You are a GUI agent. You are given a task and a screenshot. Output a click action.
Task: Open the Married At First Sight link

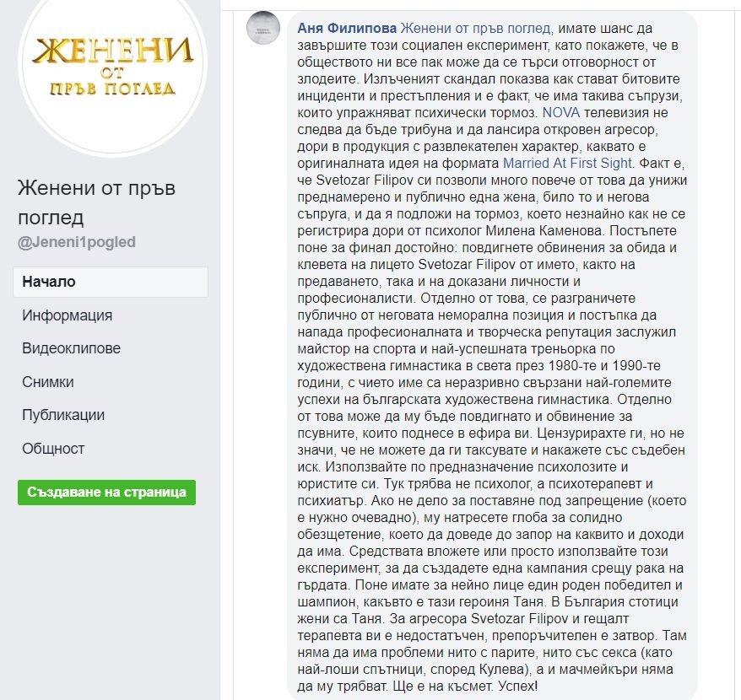[567, 163]
